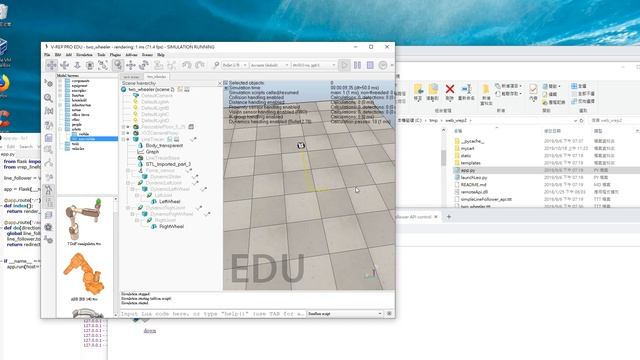Image resolution: width=640 pixels, height=360 pixels.
Task: Select Body_transparent in the scene hierarchy
Action: 164,145
